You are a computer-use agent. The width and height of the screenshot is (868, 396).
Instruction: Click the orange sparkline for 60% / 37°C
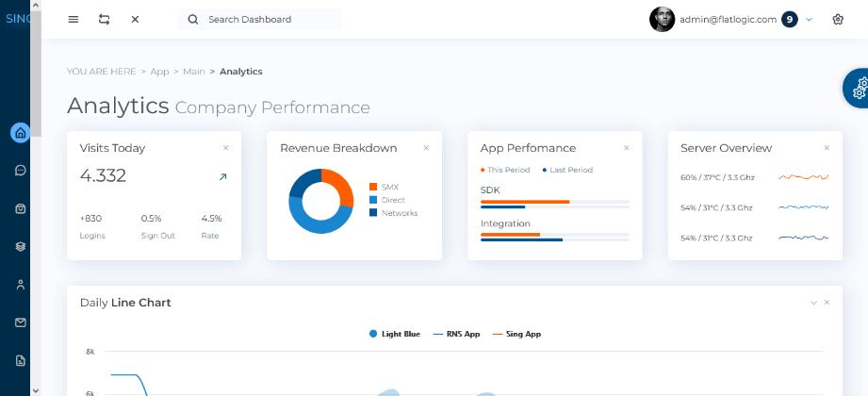(x=804, y=177)
